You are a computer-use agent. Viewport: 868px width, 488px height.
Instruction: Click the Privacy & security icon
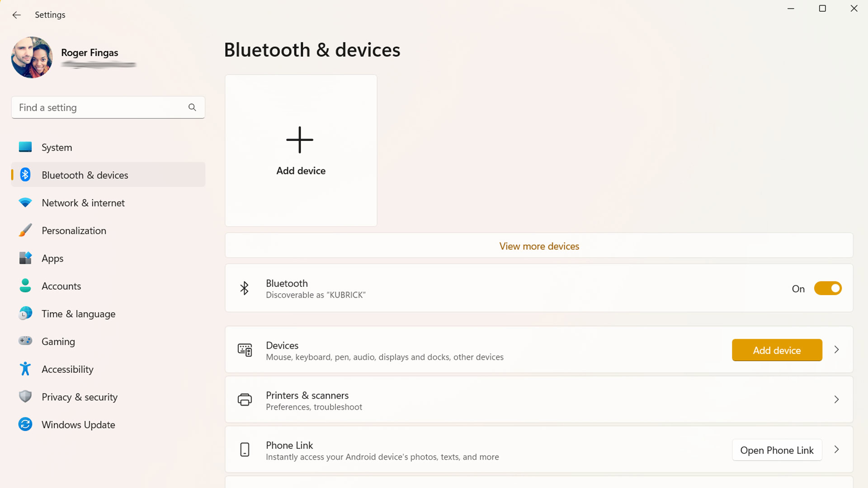point(26,397)
